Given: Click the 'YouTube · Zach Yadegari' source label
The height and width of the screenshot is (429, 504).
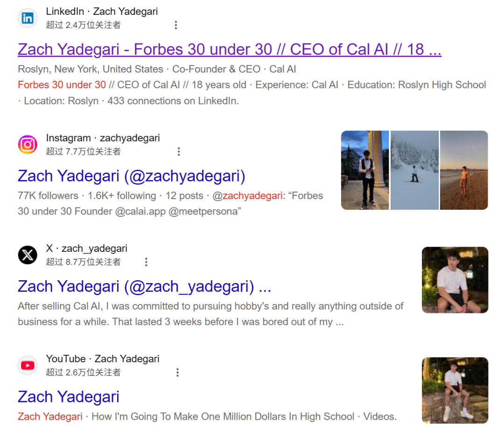Looking at the screenshot, I should (103, 359).
